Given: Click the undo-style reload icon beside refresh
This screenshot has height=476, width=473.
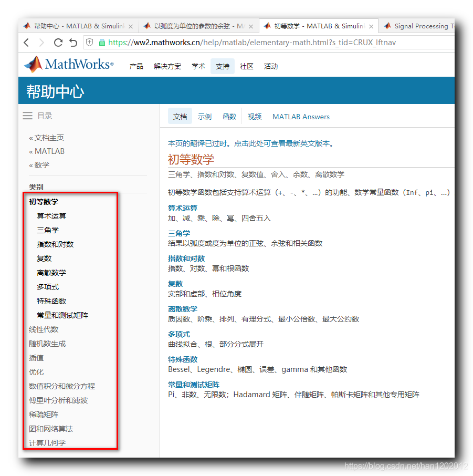Looking at the screenshot, I should coord(73,42).
